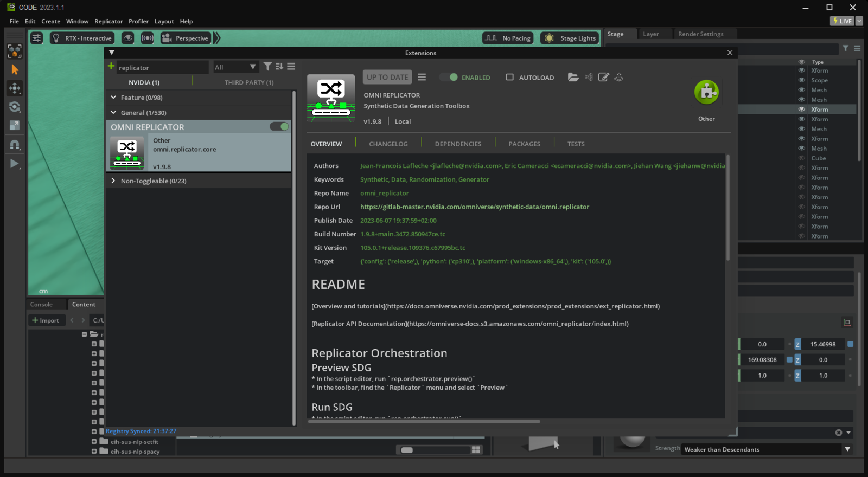
Task: Add extension with green plus icon
Action: [111, 66]
